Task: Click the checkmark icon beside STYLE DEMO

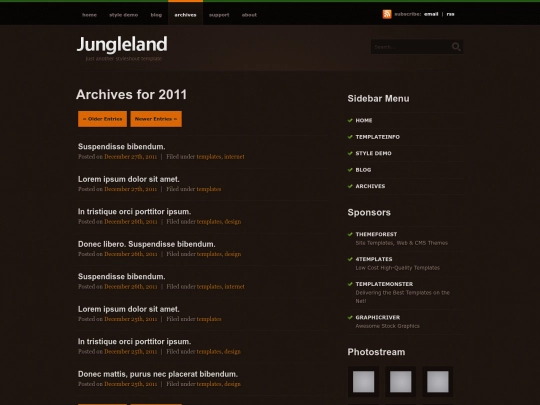Action: click(350, 153)
